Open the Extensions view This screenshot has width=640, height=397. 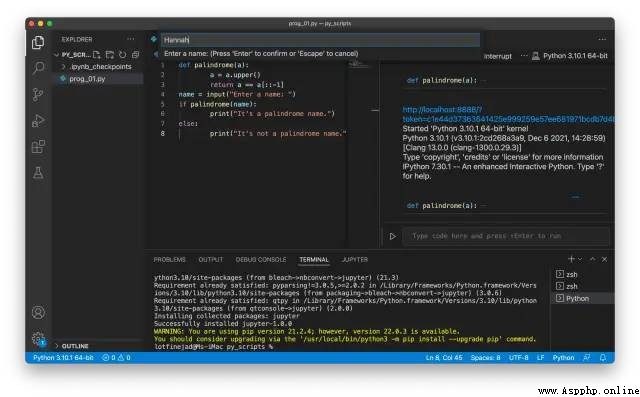(38, 146)
